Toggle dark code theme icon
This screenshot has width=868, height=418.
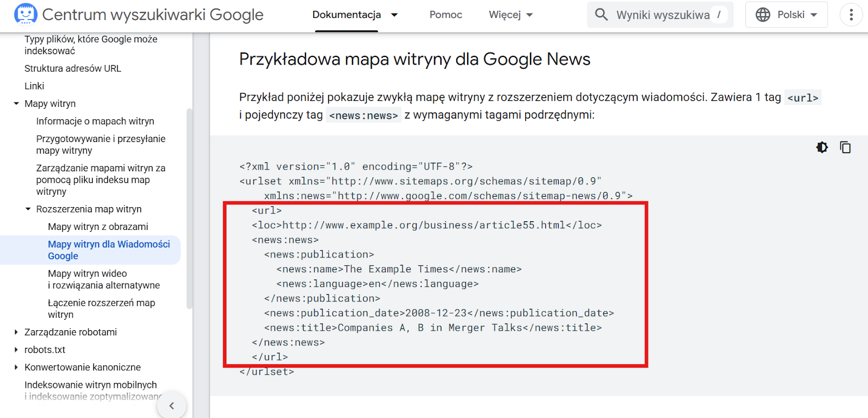[822, 147]
